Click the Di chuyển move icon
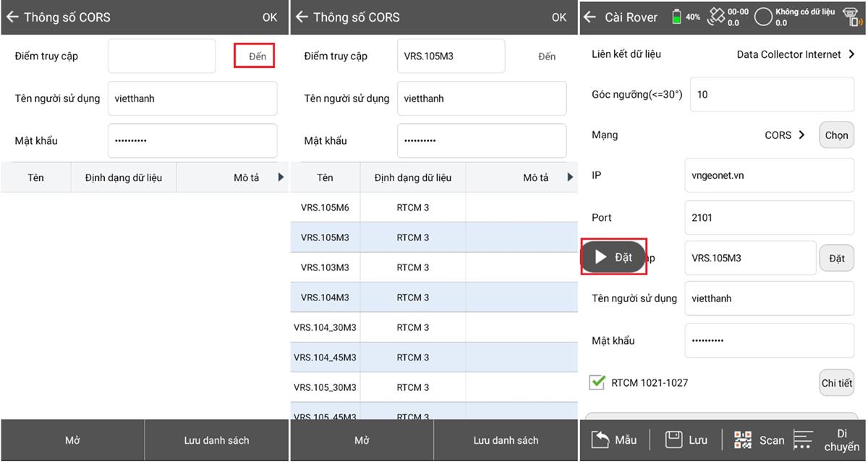 tap(803, 439)
